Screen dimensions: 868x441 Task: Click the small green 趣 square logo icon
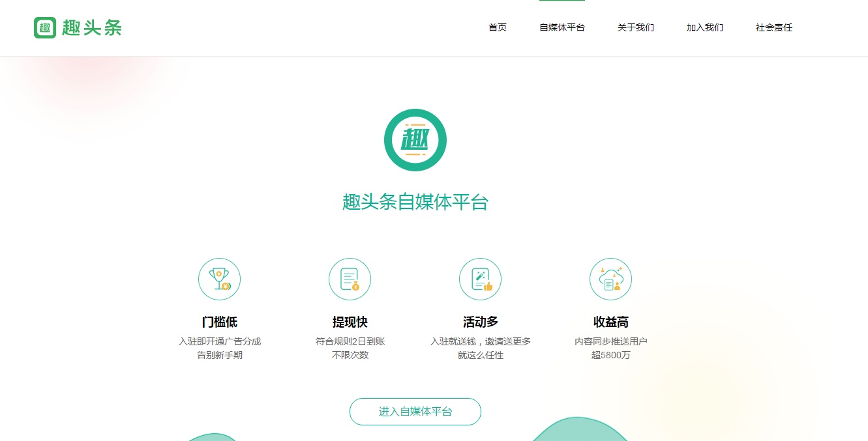[x=45, y=27]
